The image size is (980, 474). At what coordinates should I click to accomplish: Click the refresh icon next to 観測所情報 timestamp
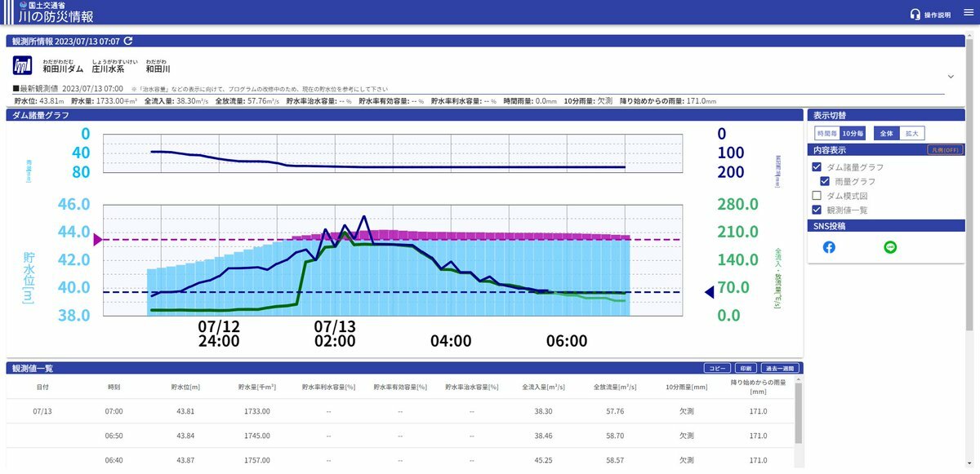127,41
